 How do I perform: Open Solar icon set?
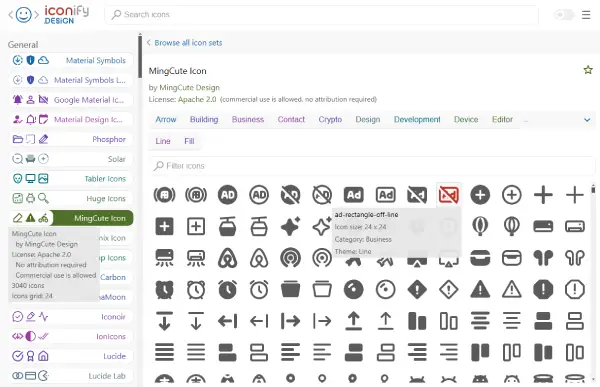click(x=71, y=159)
